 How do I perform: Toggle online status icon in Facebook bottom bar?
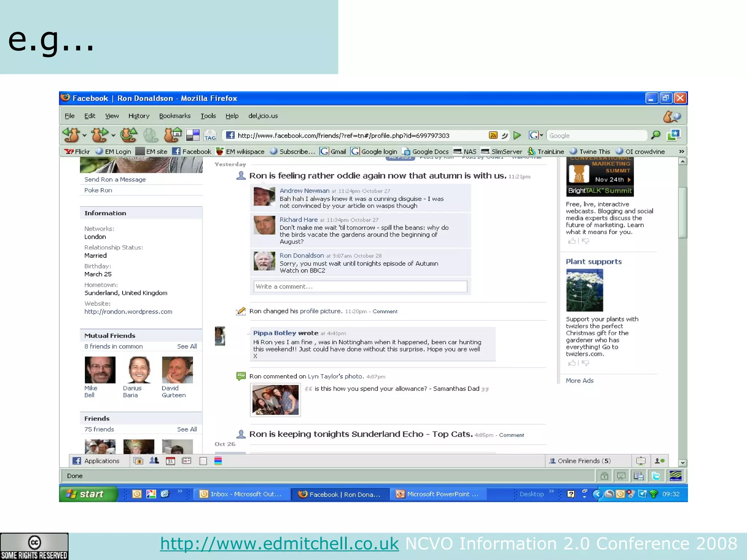(x=659, y=461)
